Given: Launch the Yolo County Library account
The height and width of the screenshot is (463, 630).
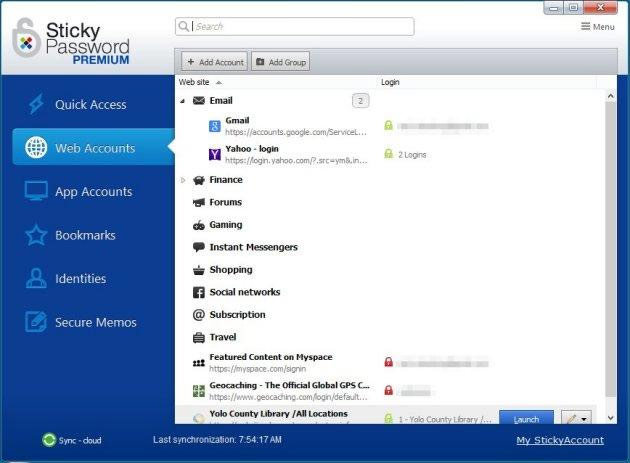Looking at the screenshot, I should coord(526,417).
